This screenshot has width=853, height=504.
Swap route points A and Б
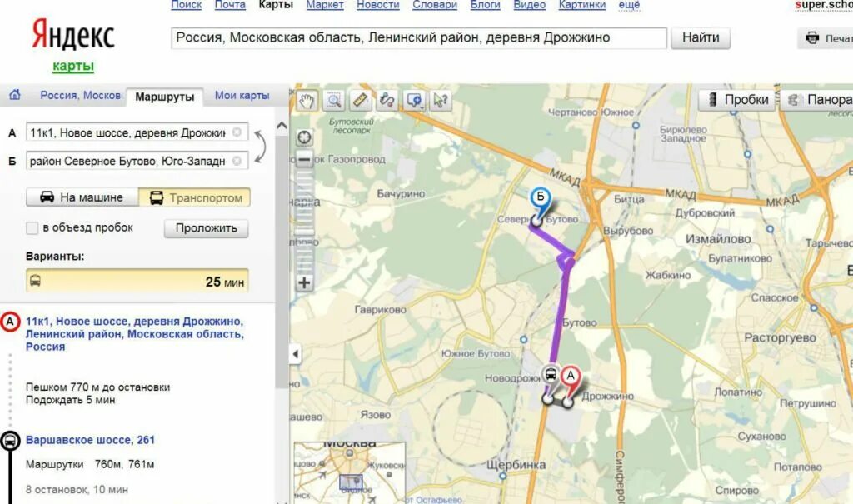click(261, 147)
